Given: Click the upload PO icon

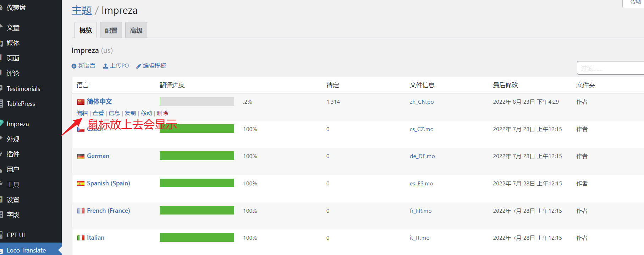Looking at the screenshot, I should pos(105,66).
